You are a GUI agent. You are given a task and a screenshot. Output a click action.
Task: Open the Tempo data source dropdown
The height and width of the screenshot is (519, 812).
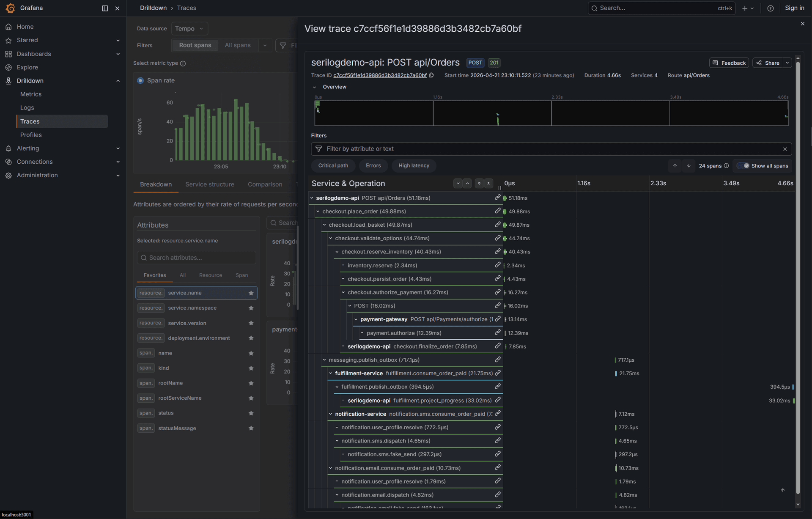tap(189, 28)
